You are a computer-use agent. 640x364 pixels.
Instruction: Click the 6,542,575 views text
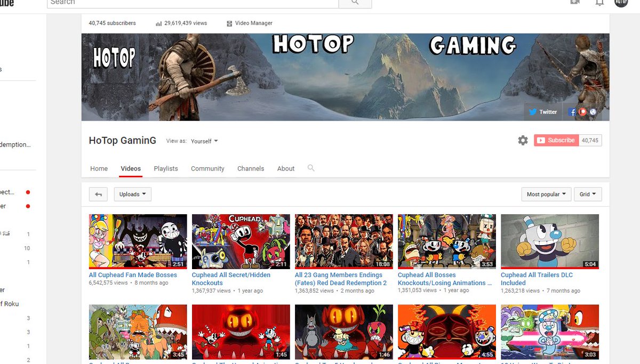[x=108, y=283]
